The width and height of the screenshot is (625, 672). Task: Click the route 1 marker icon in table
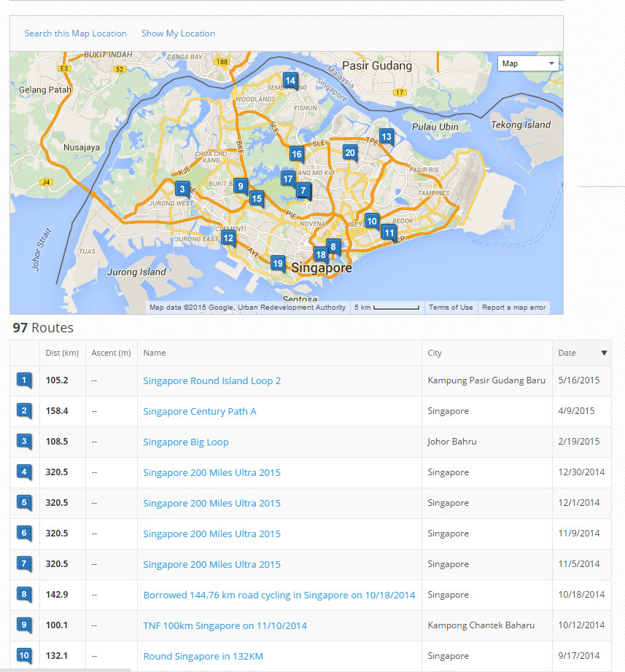pyautogui.click(x=25, y=380)
